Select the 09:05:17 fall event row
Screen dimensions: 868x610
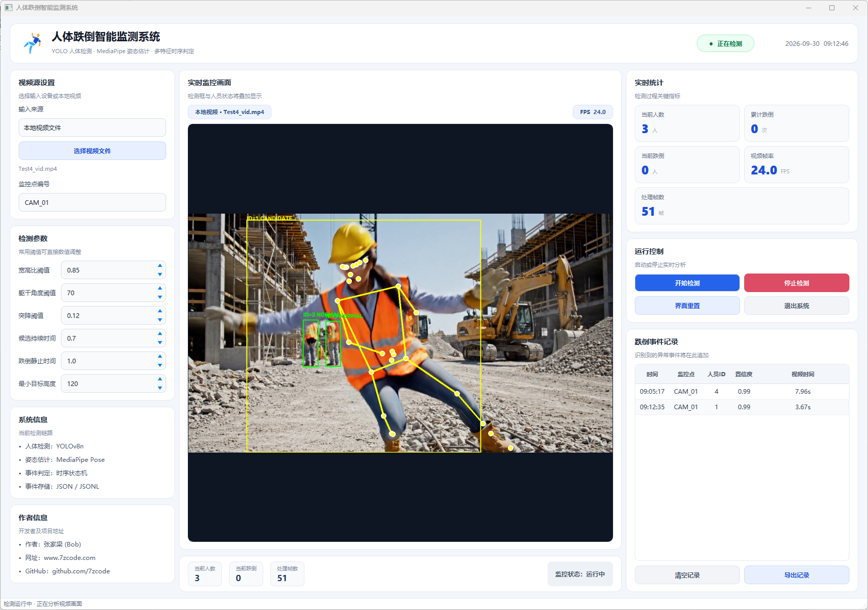coord(742,392)
